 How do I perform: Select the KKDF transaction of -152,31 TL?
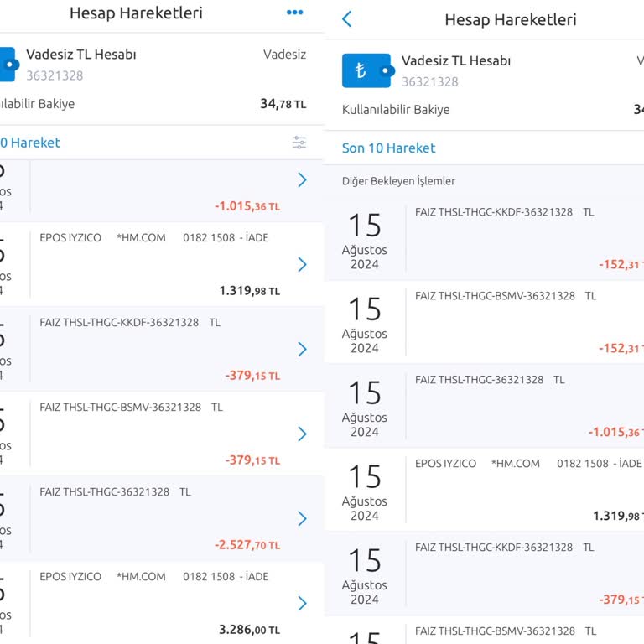[503, 238]
